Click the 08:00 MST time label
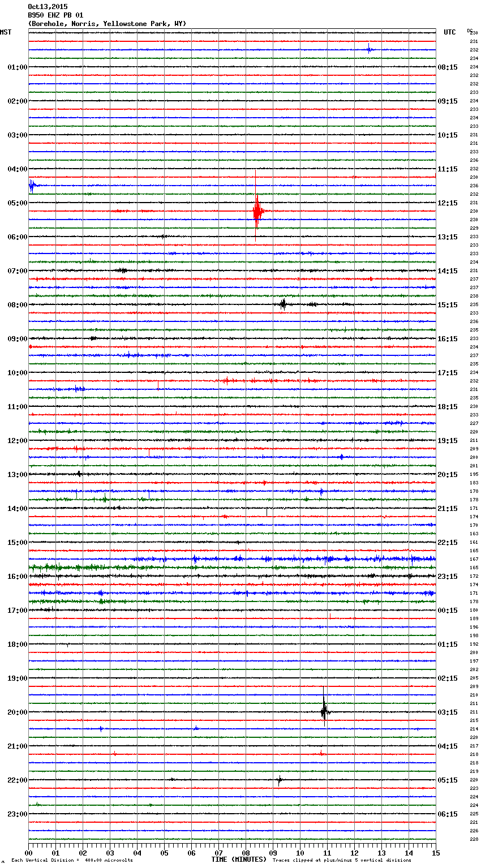This screenshot has height=868, width=481. click(17, 305)
